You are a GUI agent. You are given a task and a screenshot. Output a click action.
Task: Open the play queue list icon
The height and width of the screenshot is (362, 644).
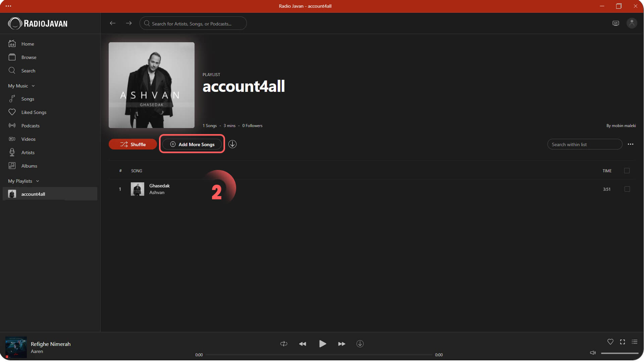coord(635,342)
